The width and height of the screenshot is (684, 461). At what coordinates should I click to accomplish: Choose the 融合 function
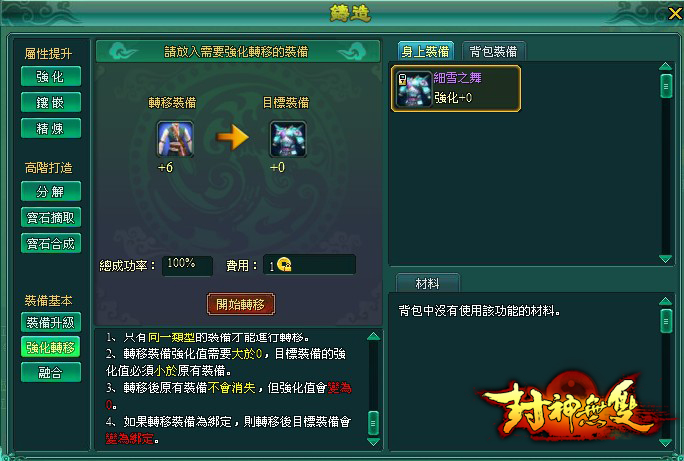(x=51, y=372)
